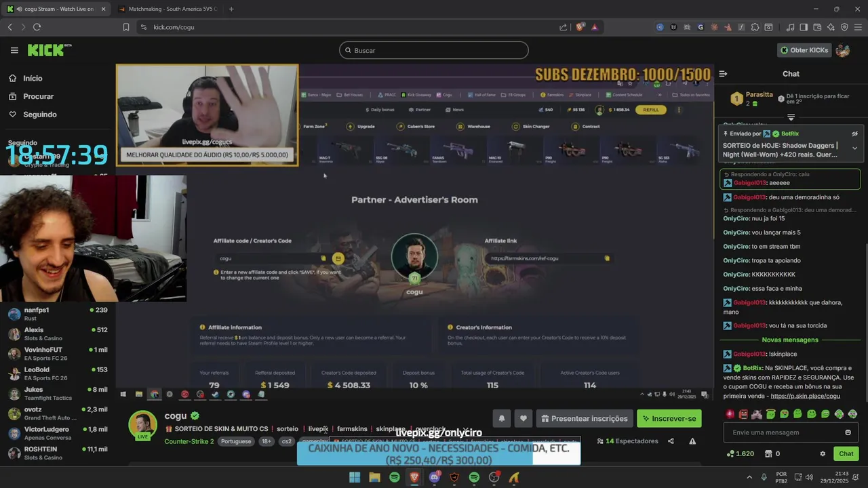Image resolution: width=868 pixels, height=488 pixels.
Task: Open Alexis channel in sidebar
Action: 58,333
